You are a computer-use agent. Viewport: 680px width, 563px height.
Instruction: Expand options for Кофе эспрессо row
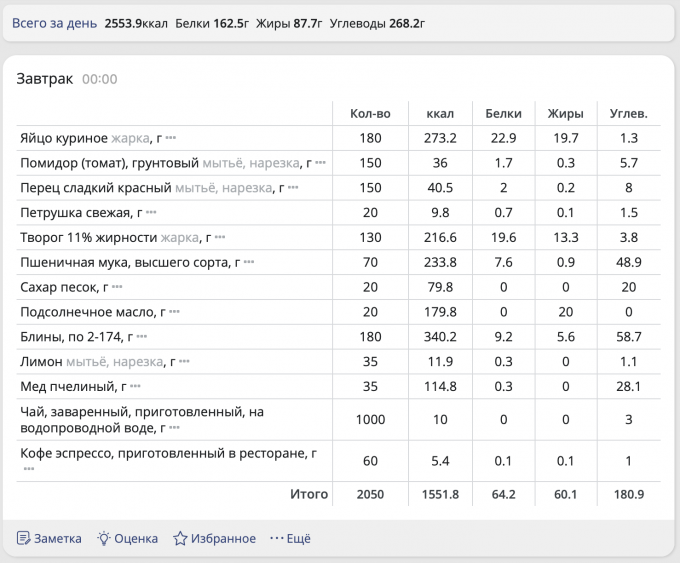[x=29, y=468]
